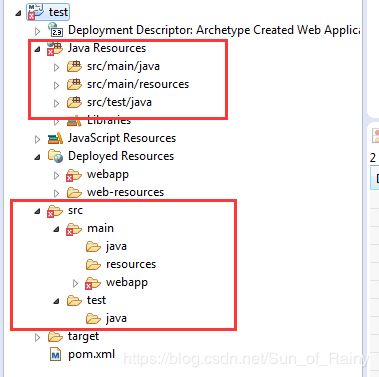Collapse the src folder
This screenshot has width=379, height=377.
pos(37,211)
